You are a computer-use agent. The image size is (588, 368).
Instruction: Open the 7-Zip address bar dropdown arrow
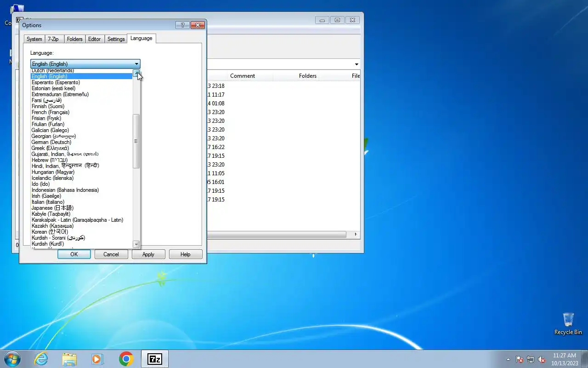coord(356,64)
